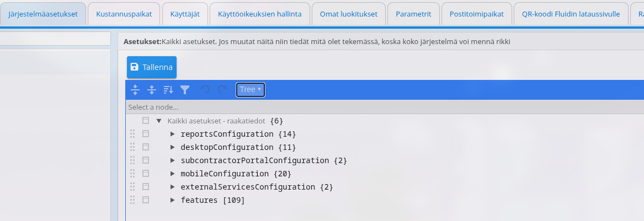The height and width of the screenshot is (221, 644).
Task: Open the Käyttöoikeuksien hallinta tab
Action: (x=260, y=14)
